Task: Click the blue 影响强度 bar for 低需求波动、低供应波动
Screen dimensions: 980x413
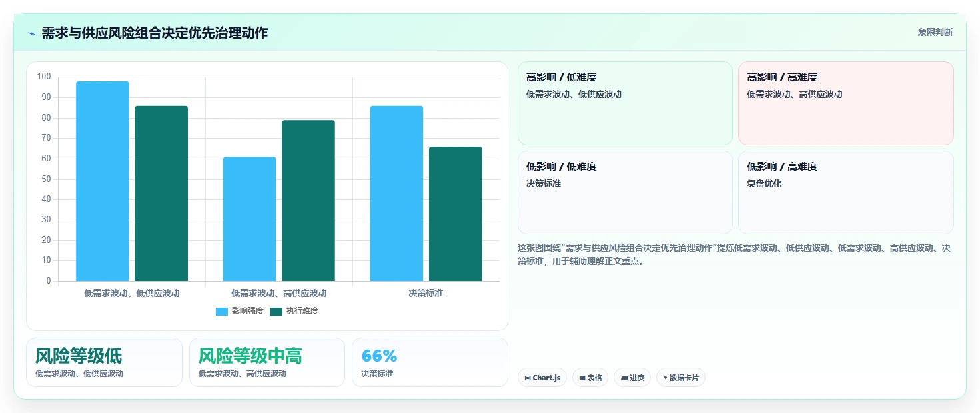Action: (103, 181)
